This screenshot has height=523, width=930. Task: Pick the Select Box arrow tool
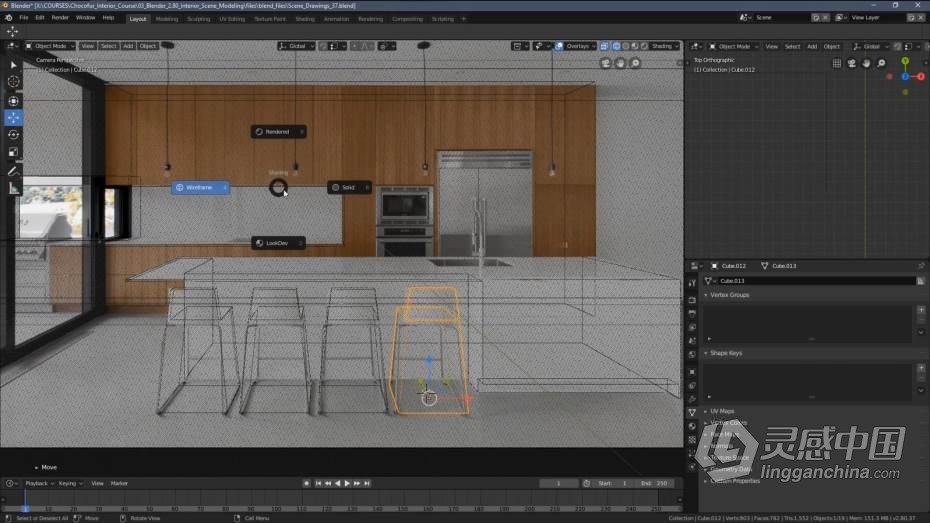[x=13, y=65]
